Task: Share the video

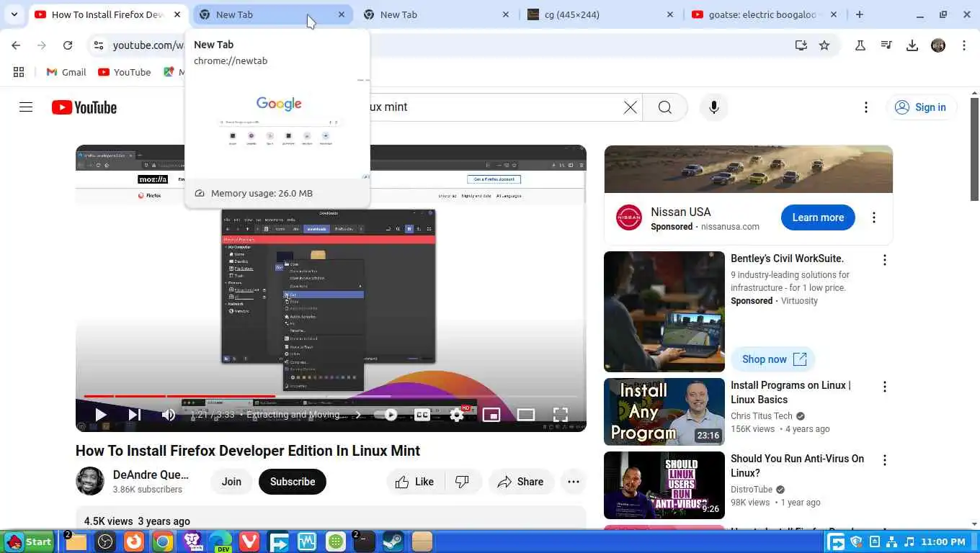Action: pos(521,482)
